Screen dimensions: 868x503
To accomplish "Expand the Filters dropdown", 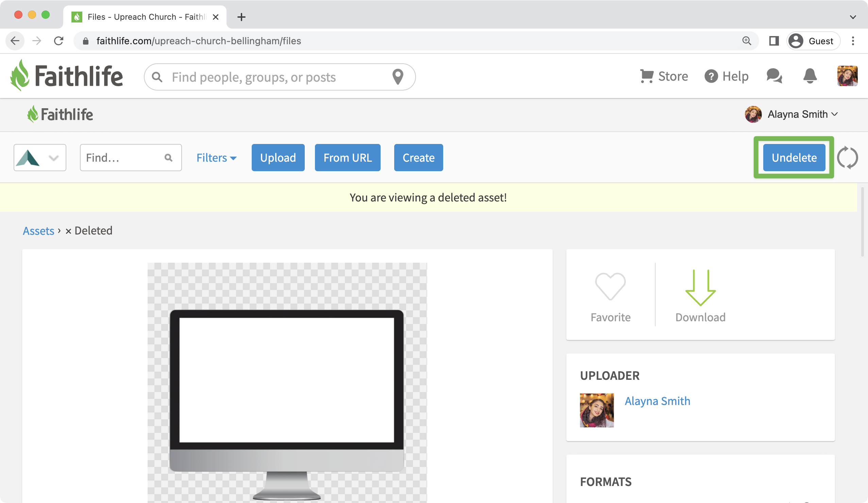I will pos(216,158).
